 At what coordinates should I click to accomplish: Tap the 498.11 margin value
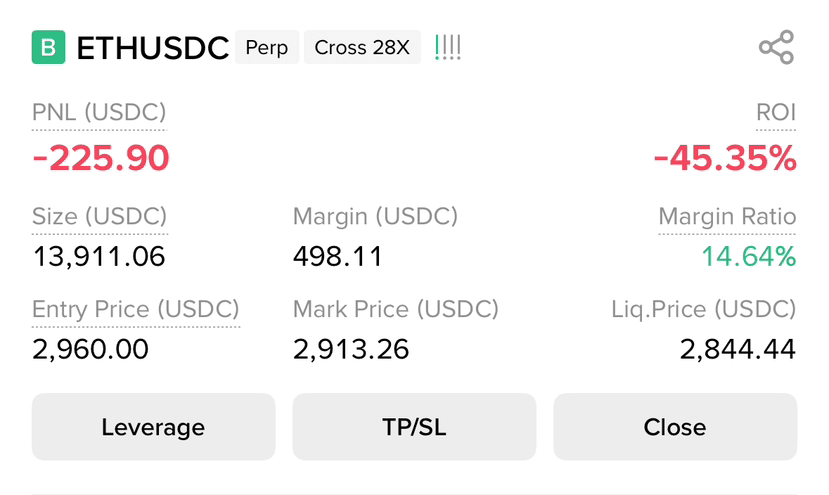(x=338, y=256)
